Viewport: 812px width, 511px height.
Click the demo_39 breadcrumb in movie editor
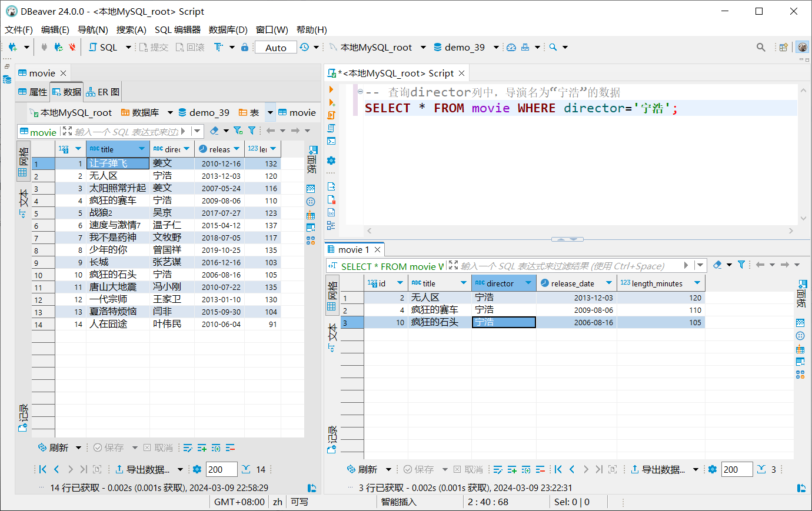[x=204, y=112]
